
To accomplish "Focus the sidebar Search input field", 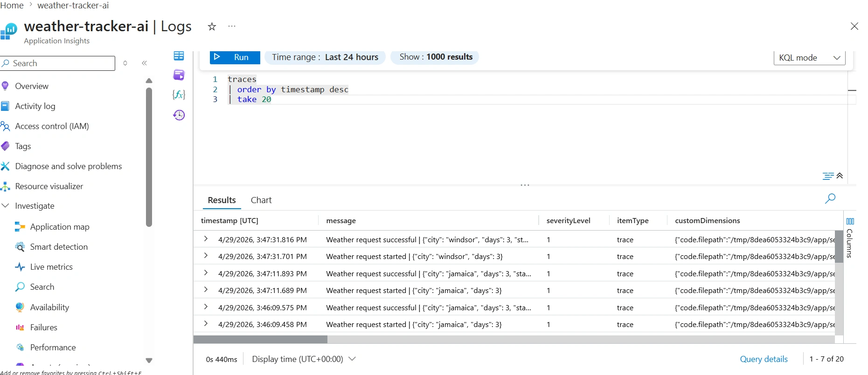I will coord(57,63).
